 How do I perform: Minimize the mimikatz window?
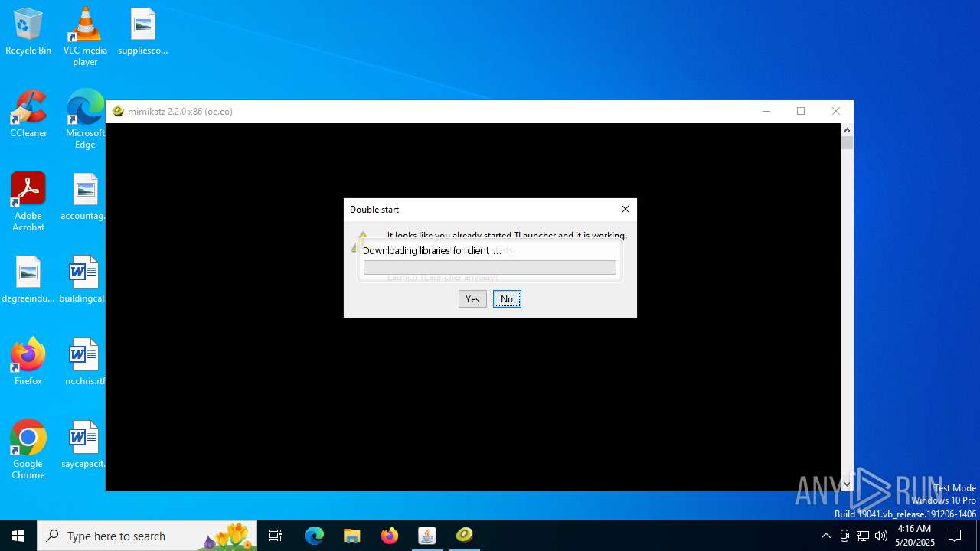click(x=766, y=111)
